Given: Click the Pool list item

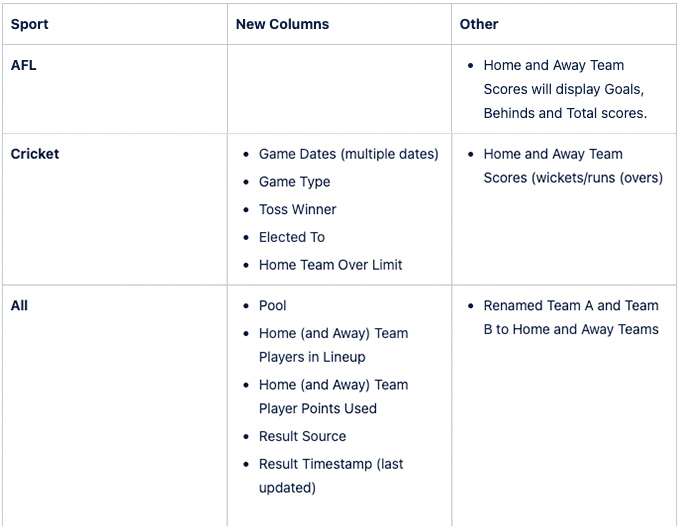Looking at the screenshot, I should (x=272, y=306).
